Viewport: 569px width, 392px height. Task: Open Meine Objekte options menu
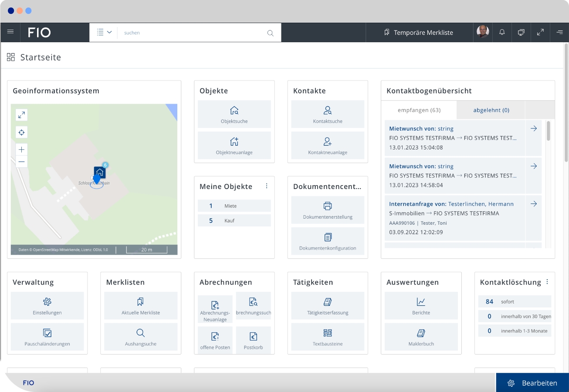point(267,186)
